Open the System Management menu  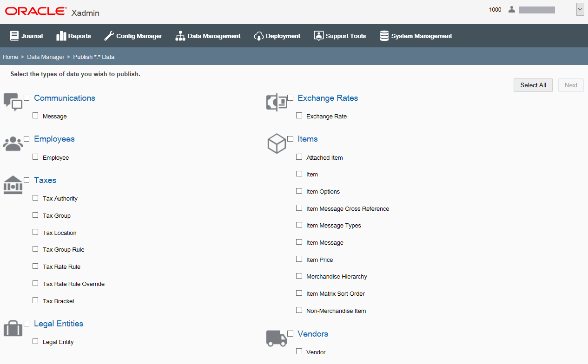pyautogui.click(x=416, y=35)
